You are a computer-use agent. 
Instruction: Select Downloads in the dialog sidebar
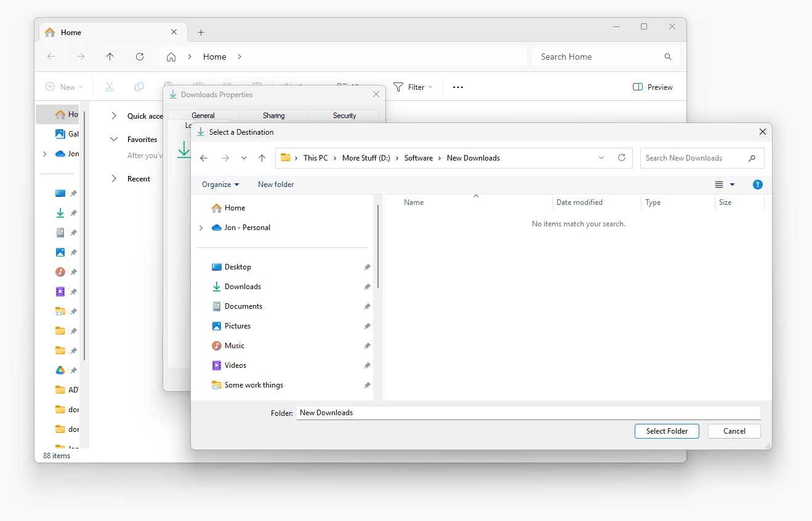coord(243,287)
